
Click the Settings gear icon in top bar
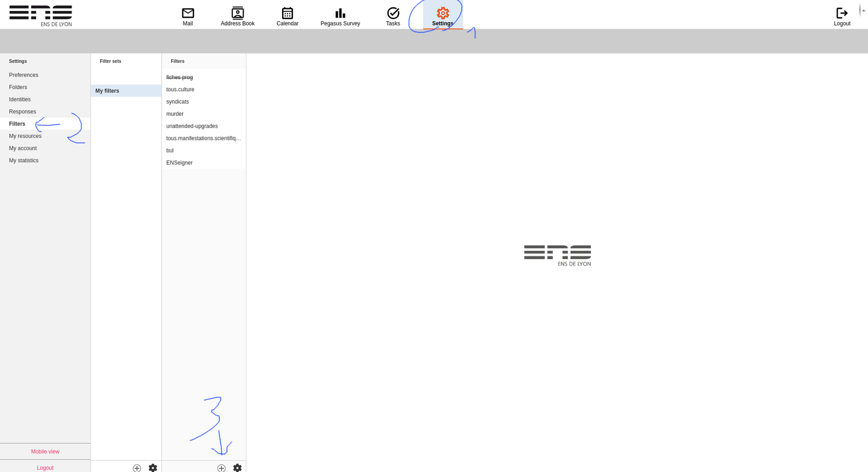(443, 13)
